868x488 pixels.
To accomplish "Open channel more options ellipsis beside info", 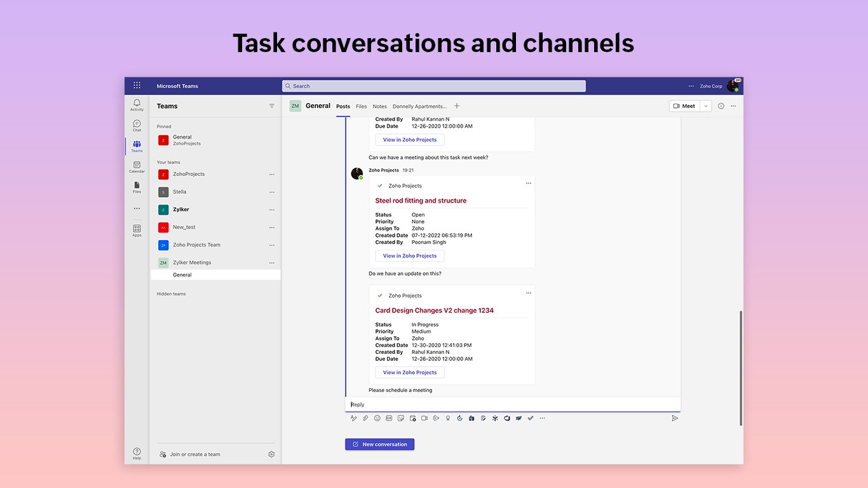I will [x=733, y=106].
